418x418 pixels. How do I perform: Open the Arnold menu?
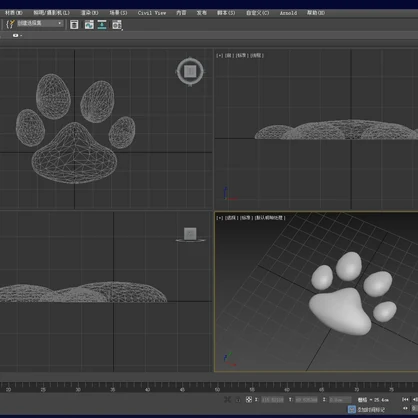[x=288, y=13]
